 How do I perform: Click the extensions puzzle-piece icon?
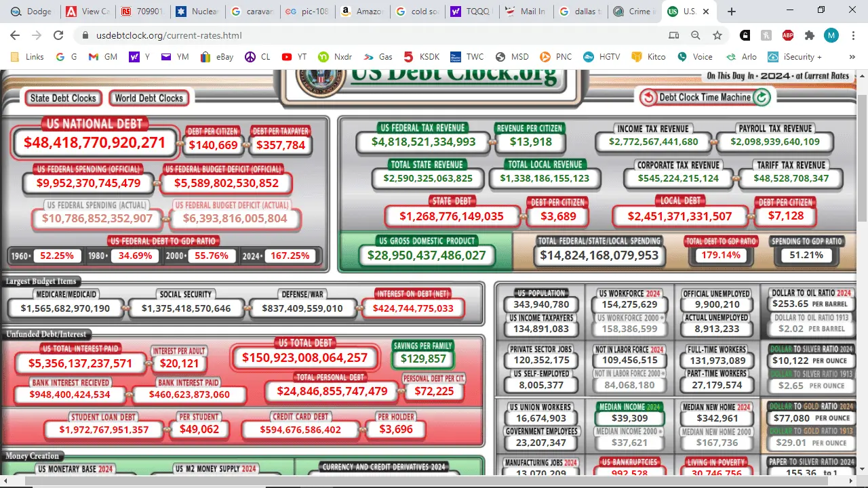[810, 35]
